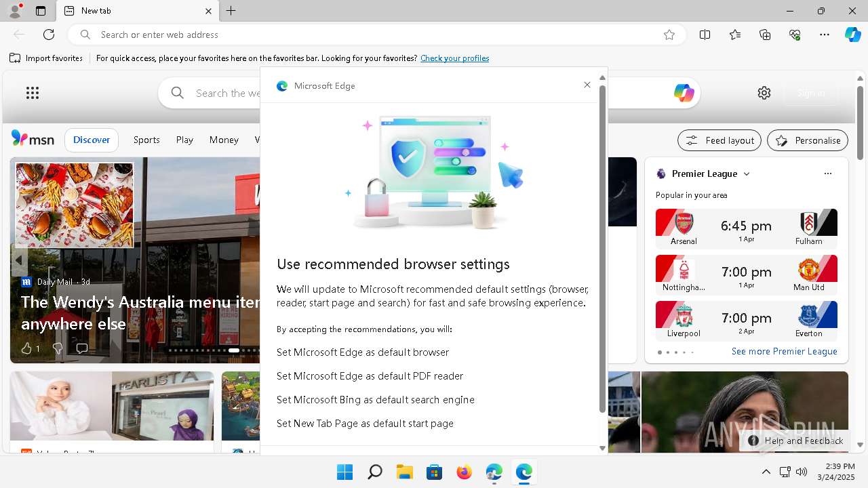This screenshot has height=488, width=868.
Task: Click the dialog vertical scrollbar thumb
Action: point(601,249)
